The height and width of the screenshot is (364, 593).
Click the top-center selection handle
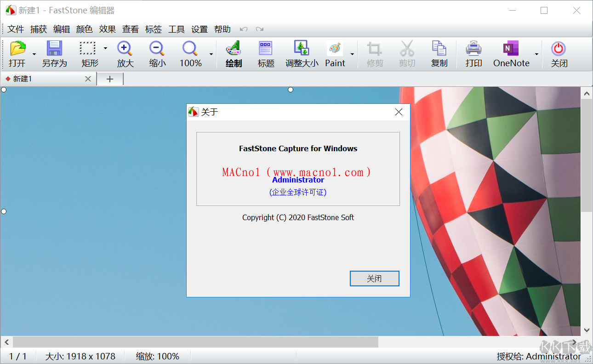tap(291, 90)
